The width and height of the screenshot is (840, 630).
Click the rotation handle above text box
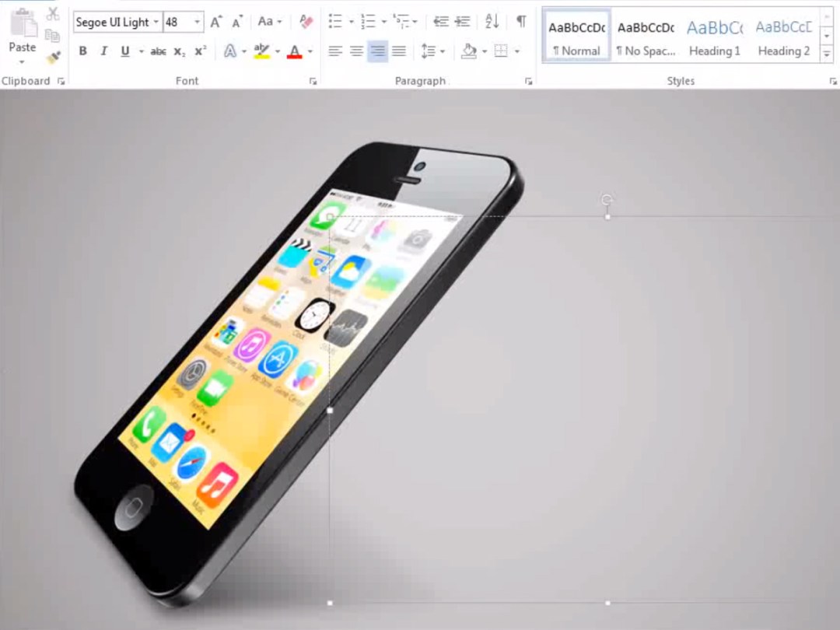tap(607, 200)
